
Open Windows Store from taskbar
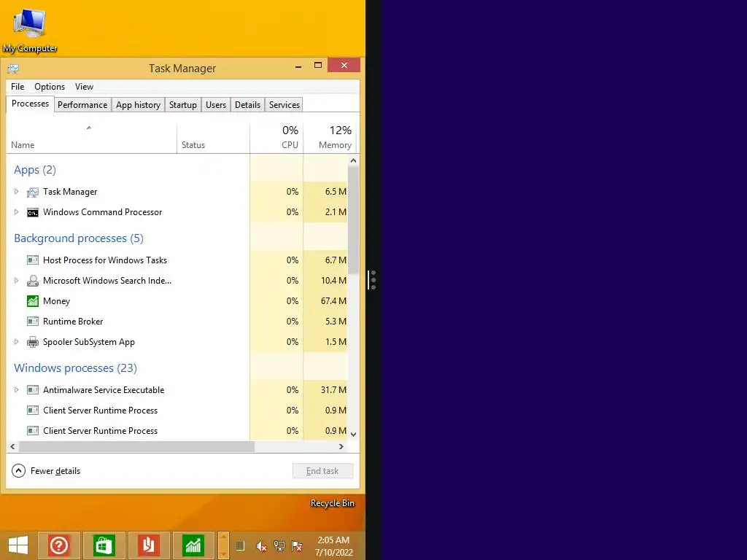point(104,545)
